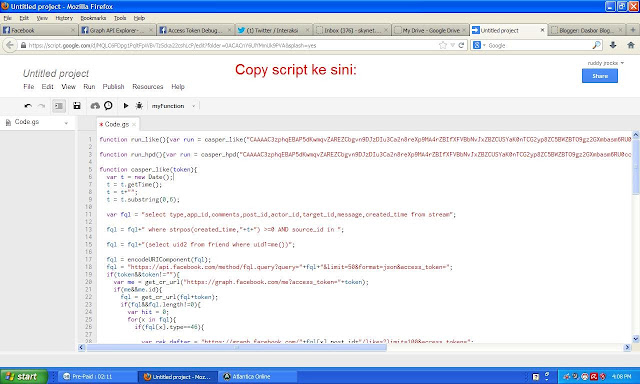Click the editor horizontal scrollbar thumb
640x384 pixels.
pyautogui.click(x=236, y=347)
